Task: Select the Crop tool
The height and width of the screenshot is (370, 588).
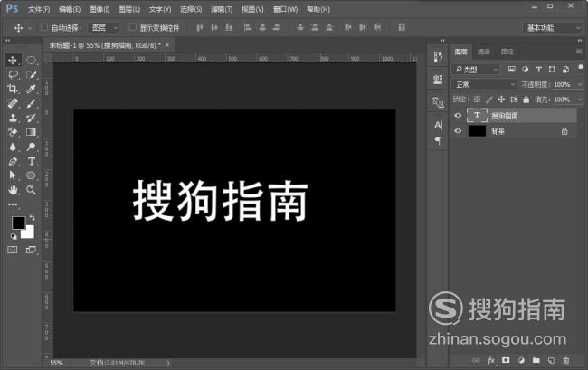Action: click(13, 89)
